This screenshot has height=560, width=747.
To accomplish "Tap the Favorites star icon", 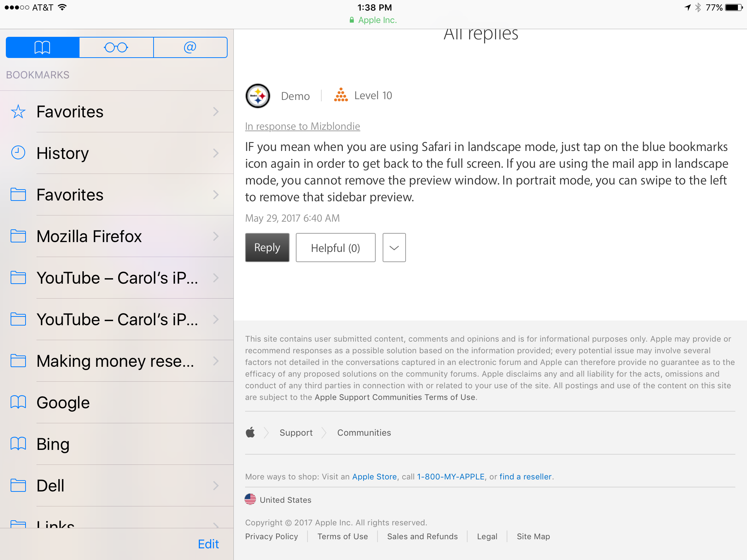I will pyautogui.click(x=18, y=112).
